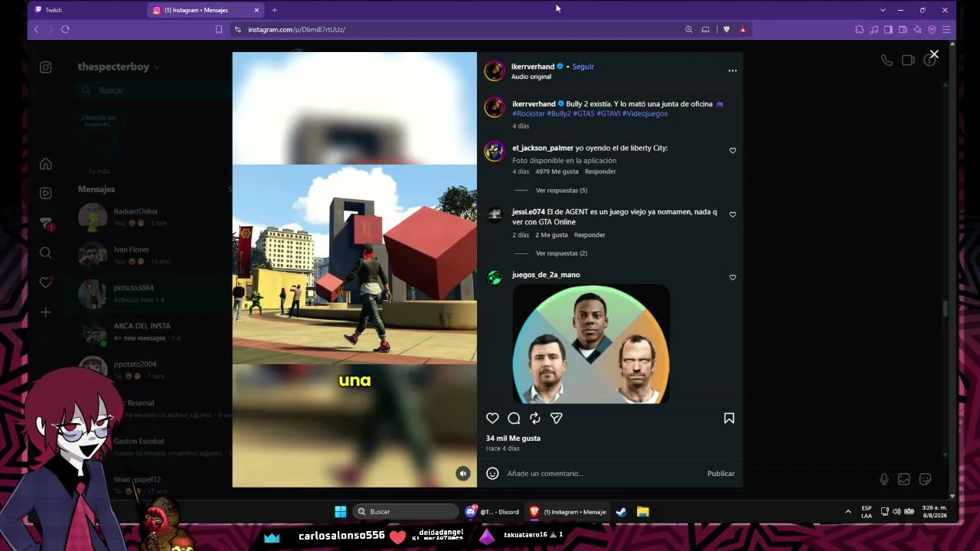Reply to jessi.e074's comment
Image resolution: width=980 pixels, height=551 pixels.
[x=590, y=235]
